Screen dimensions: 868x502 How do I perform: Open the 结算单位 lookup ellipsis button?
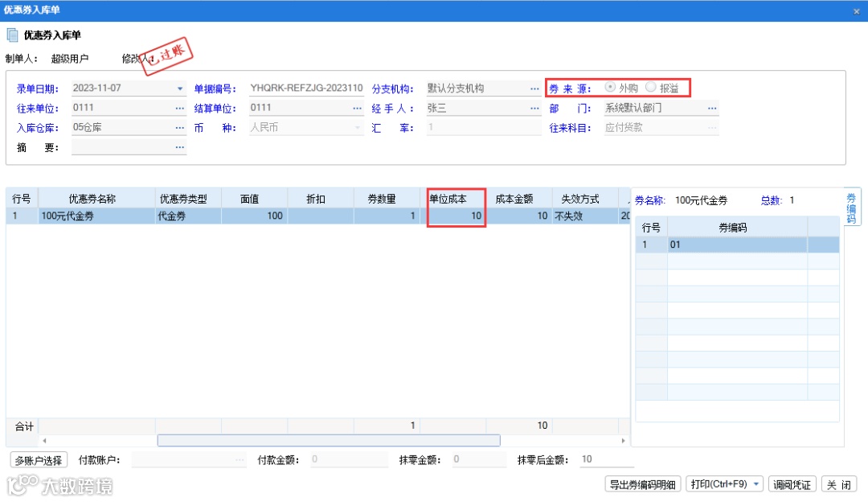(358, 108)
